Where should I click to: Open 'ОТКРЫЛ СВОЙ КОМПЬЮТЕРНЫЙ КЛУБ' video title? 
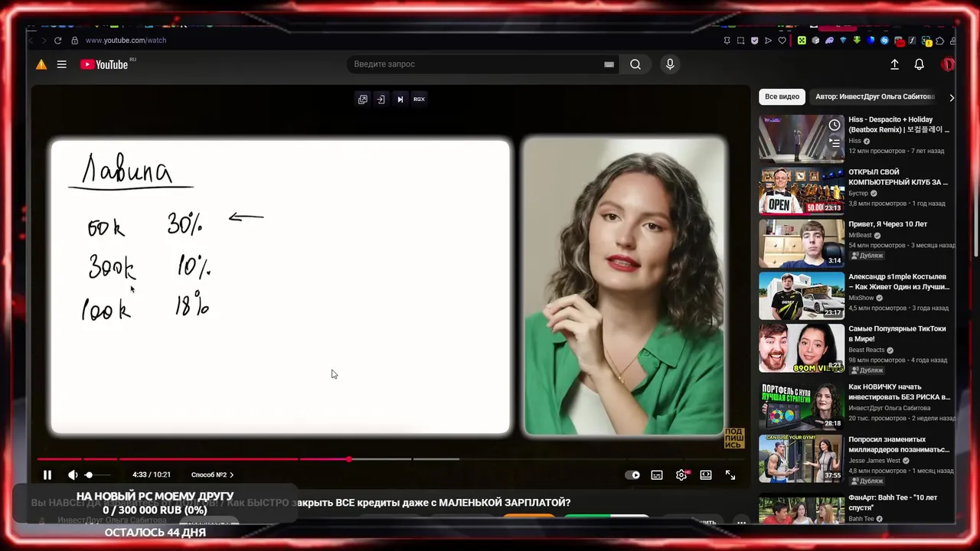tap(898, 178)
